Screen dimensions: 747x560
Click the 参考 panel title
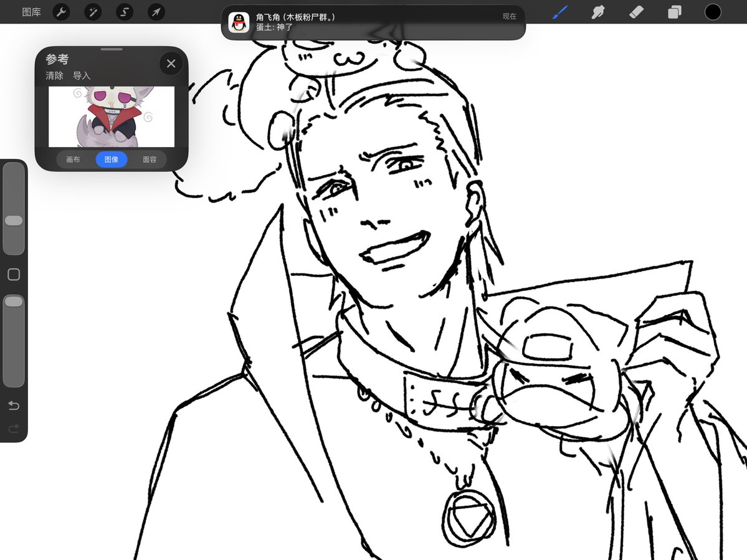(57, 59)
